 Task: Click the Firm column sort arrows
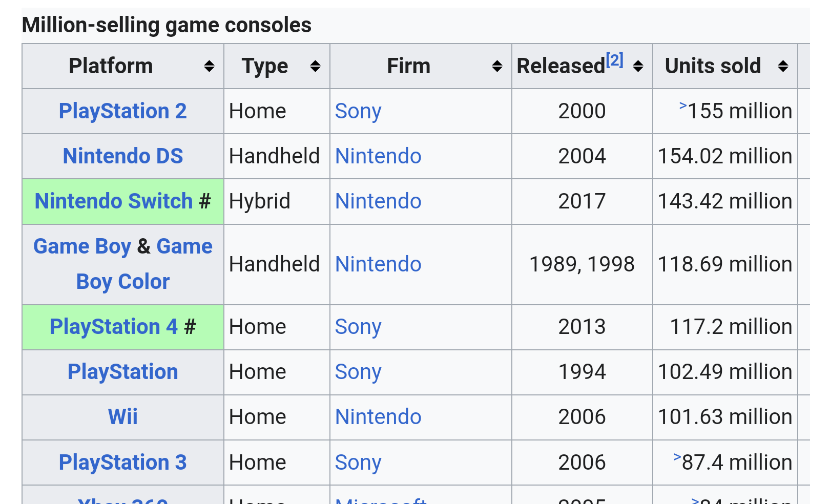point(496,66)
